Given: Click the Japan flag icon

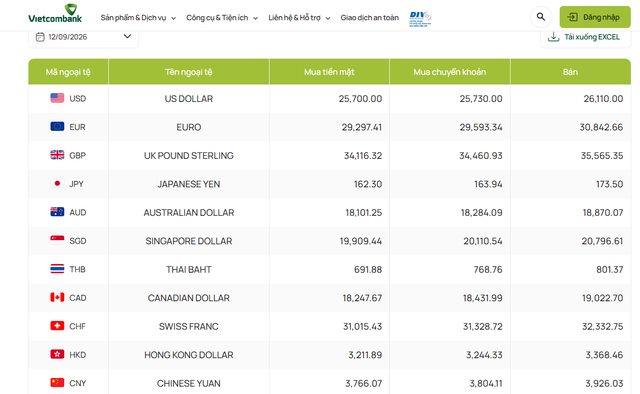Looking at the screenshot, I should coord(57,183).
